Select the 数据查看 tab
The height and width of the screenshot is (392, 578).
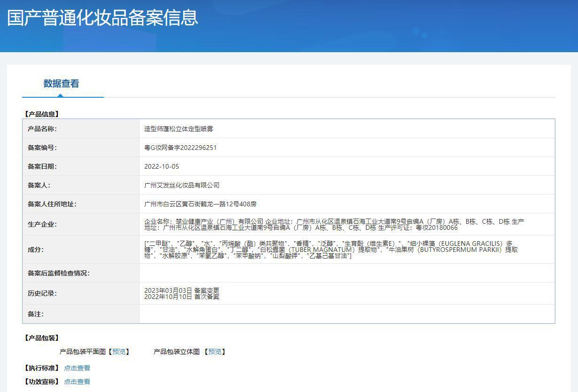61,84
